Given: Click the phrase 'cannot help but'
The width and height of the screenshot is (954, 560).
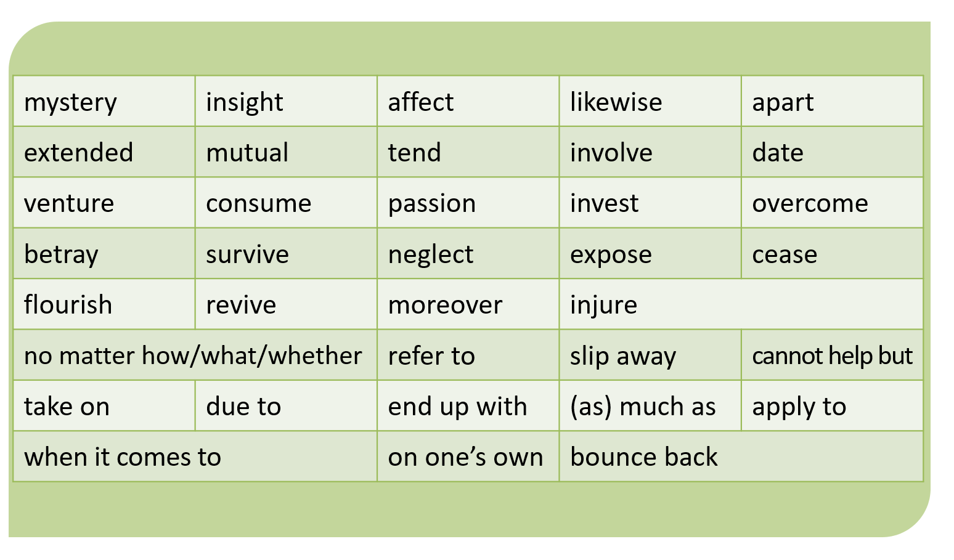Looking at the screenshot, I should 832,355.
